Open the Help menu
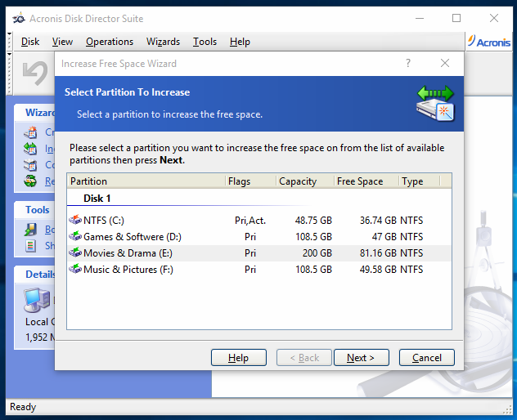Viewport: 517px width, 420px height. coord(240,42)
